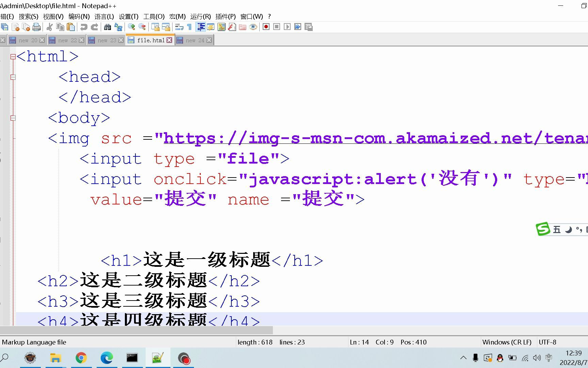The height and width of the screenshot is (368, 588).
Task: Click Run Macro Multiple Times icon
Action: click(x=298, y=27)
